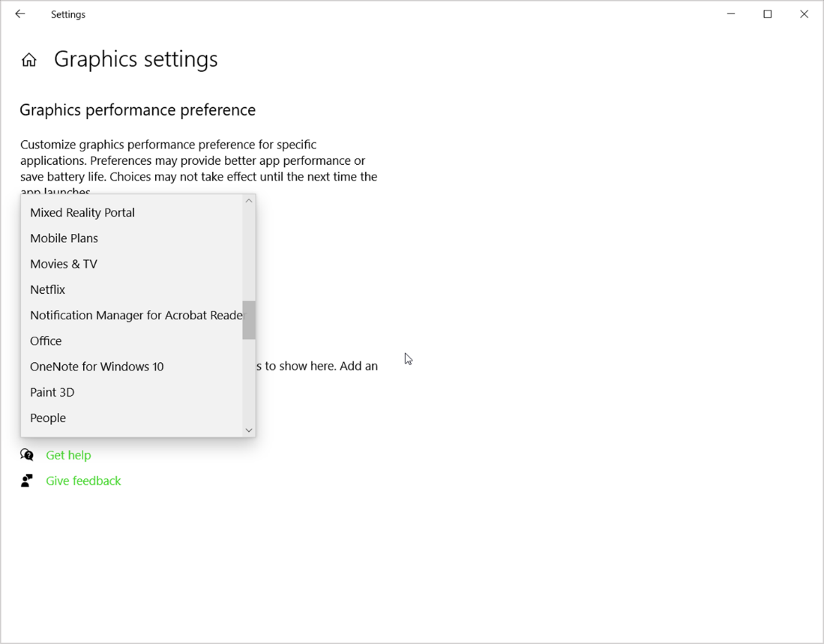824x644 pixels.
Task: Navigate back using the back arrow icon
Action: coord(20,13)
